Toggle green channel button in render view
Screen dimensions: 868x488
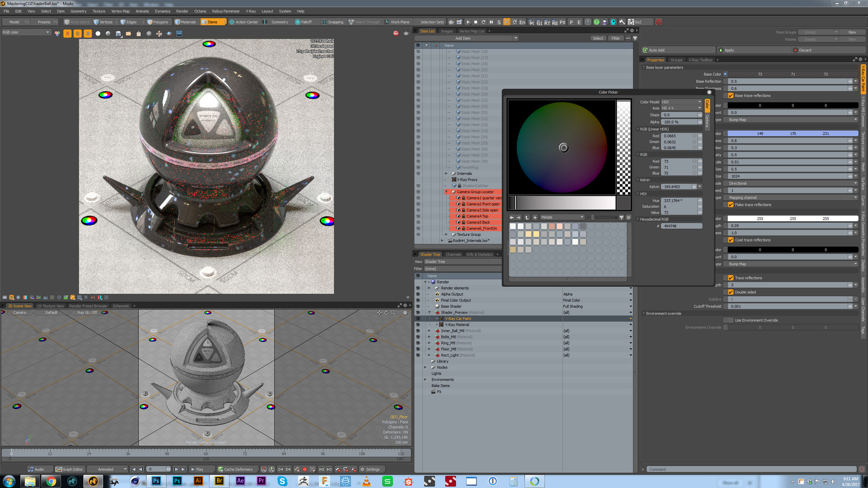[77, 33]
